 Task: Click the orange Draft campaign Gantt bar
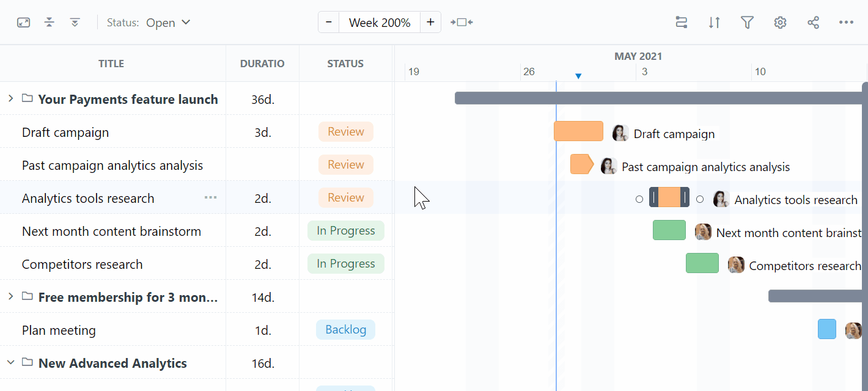pyautogui.click(x=578, y=131)
